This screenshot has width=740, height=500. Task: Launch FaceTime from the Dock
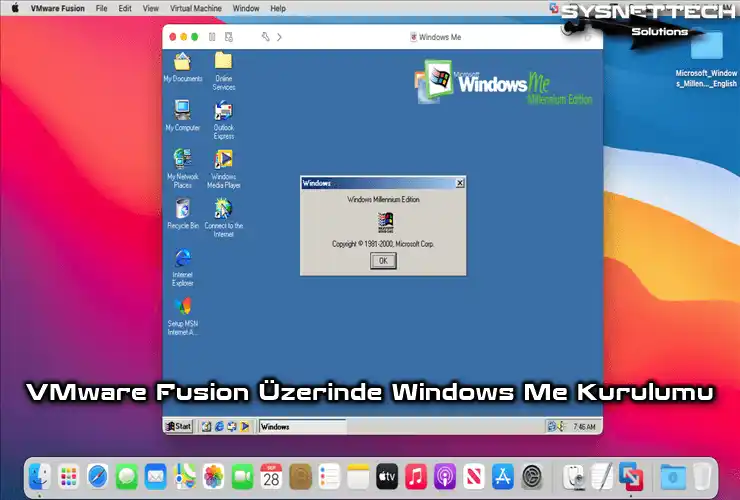click(x=242, y=476)
